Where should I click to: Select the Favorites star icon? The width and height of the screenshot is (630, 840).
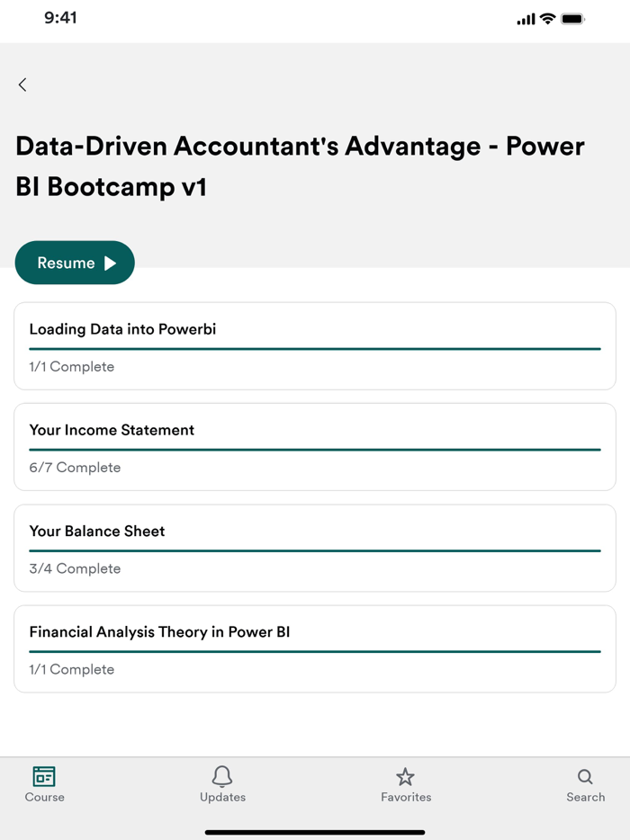click(406, 776)
